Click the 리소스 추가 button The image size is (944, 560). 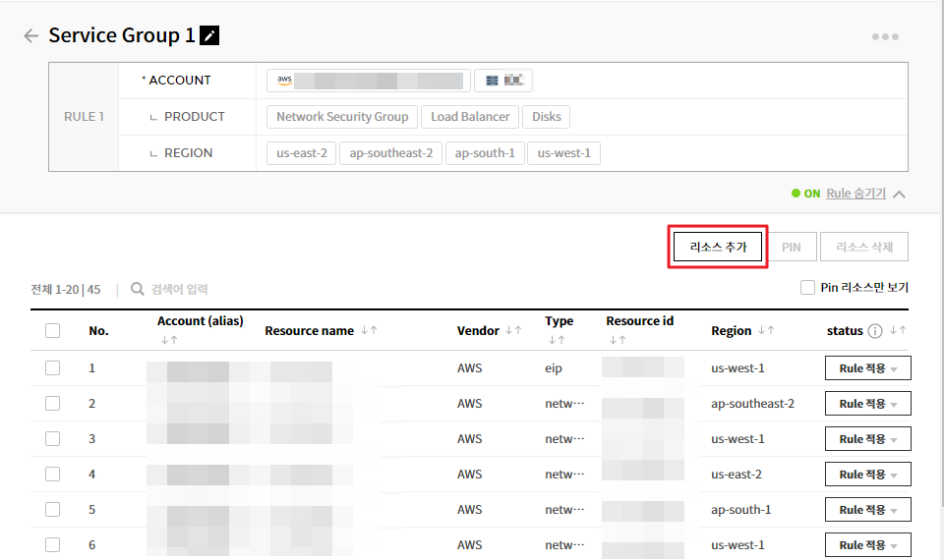click(x=718, y=248)
